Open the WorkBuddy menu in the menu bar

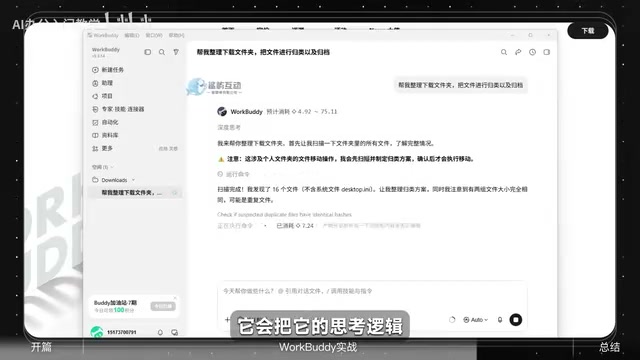(x=103, y=36)
